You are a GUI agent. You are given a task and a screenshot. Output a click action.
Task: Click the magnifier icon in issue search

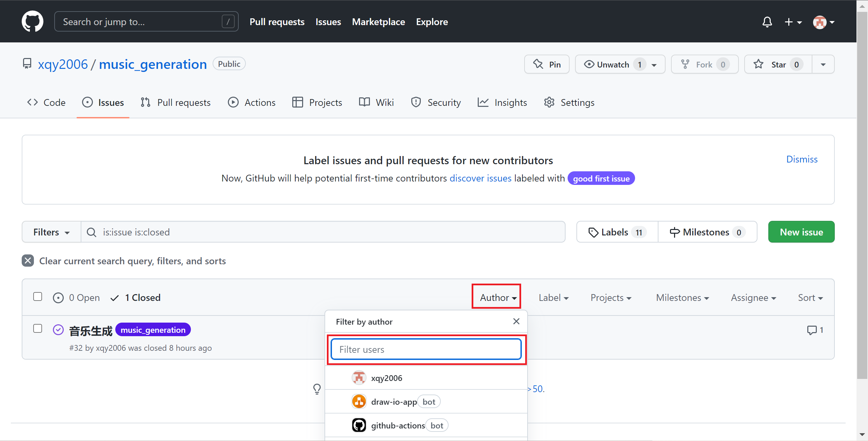point(92,232)
